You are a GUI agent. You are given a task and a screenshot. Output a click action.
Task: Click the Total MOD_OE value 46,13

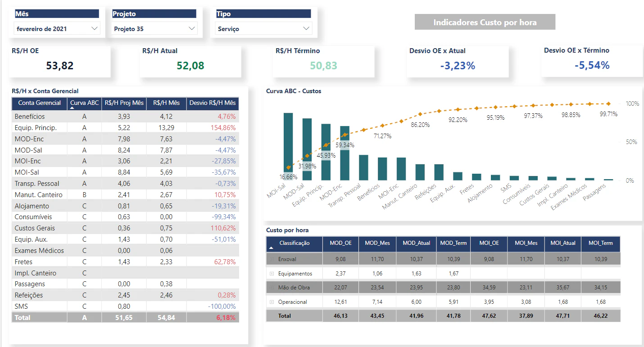(x=341, y=316)
